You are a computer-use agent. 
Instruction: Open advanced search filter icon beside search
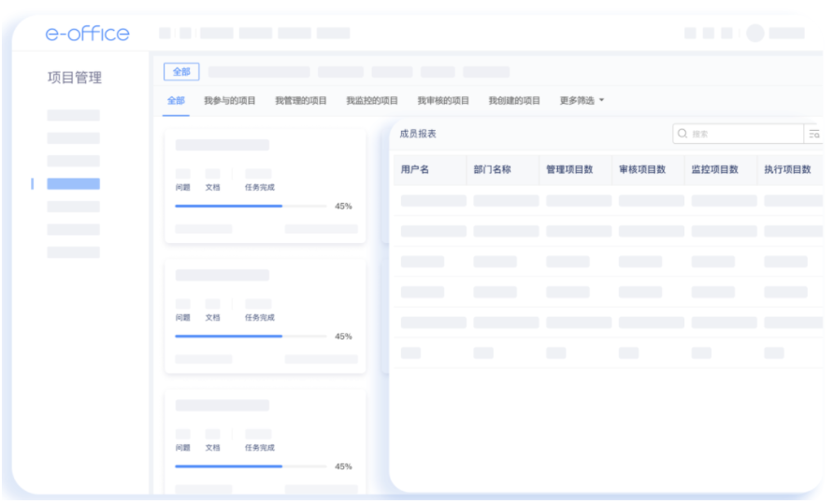(x=813, y=135)
